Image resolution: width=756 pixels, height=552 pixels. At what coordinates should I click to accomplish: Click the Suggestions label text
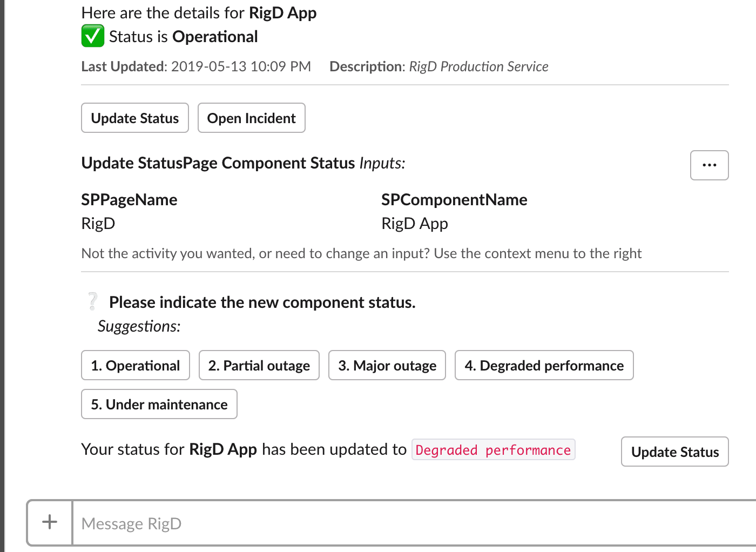tap(138, 326)
